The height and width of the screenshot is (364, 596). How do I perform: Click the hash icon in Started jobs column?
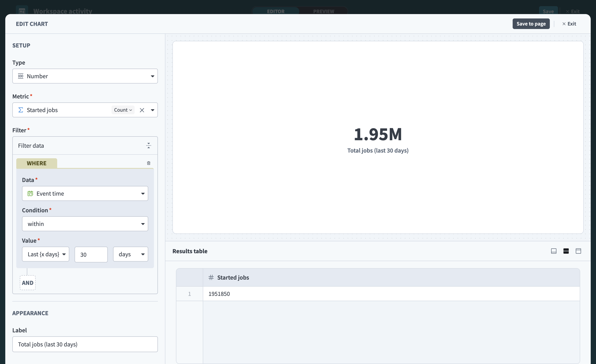(211, 277)
